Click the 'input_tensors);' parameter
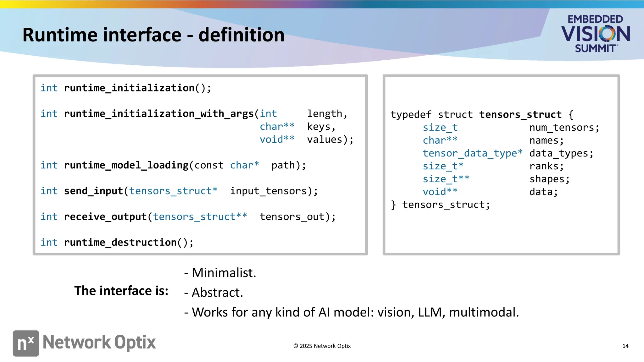This screenshot has height=362, width=644. [x=274, y=191]
